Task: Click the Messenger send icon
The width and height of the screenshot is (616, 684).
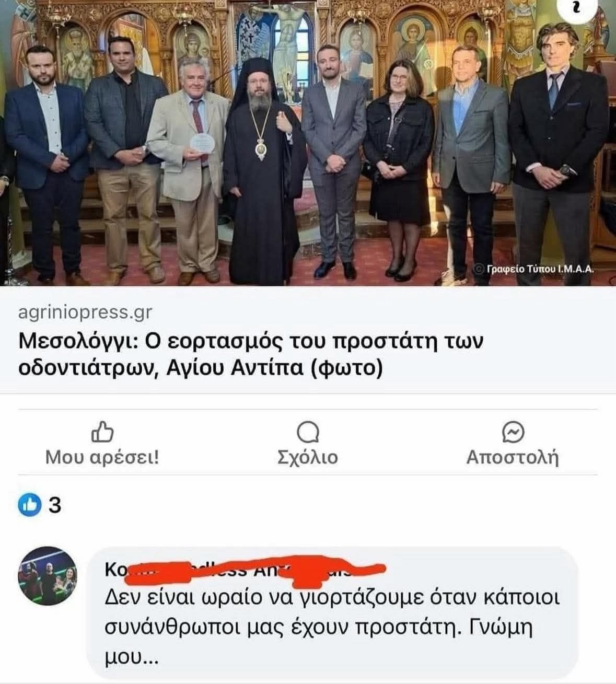Action: tap(513, 432)
